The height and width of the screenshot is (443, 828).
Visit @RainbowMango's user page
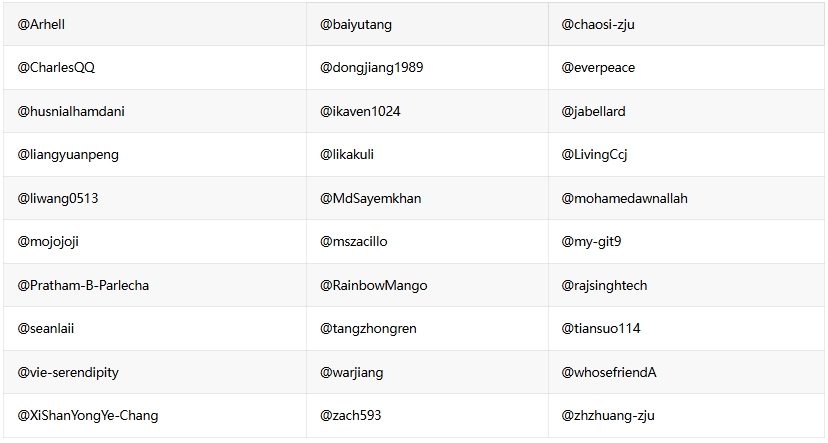[373, 285]
